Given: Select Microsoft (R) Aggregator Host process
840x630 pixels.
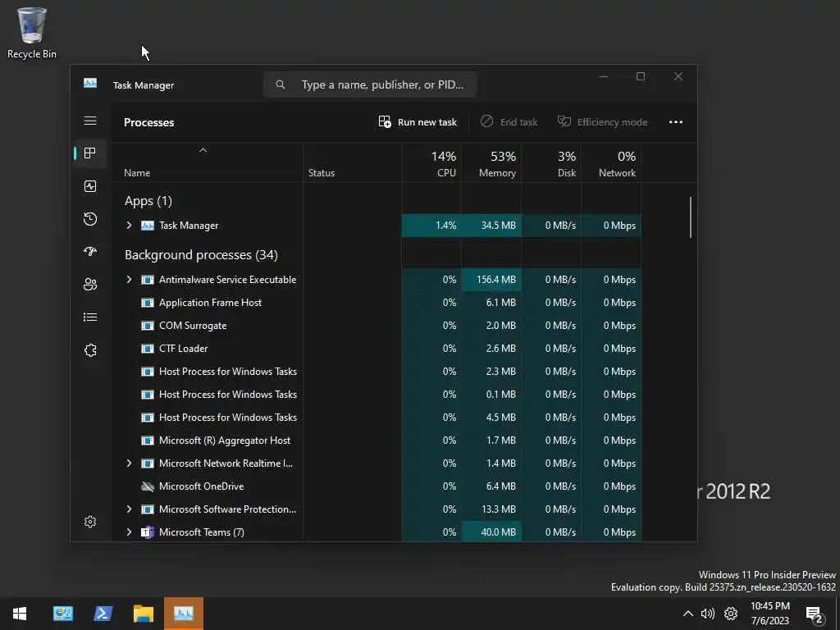Looking at the screenshot, I should click(x=225, y=441).
